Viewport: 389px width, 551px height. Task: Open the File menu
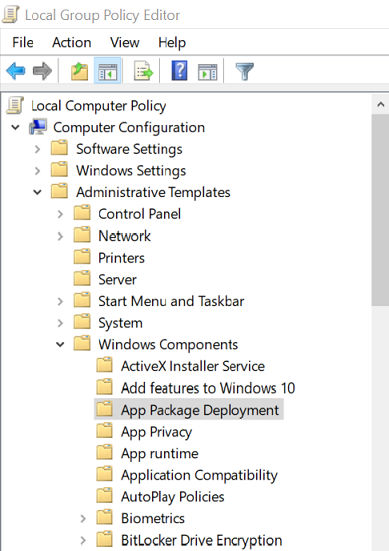pyautogui.click(x=23, y=43)
